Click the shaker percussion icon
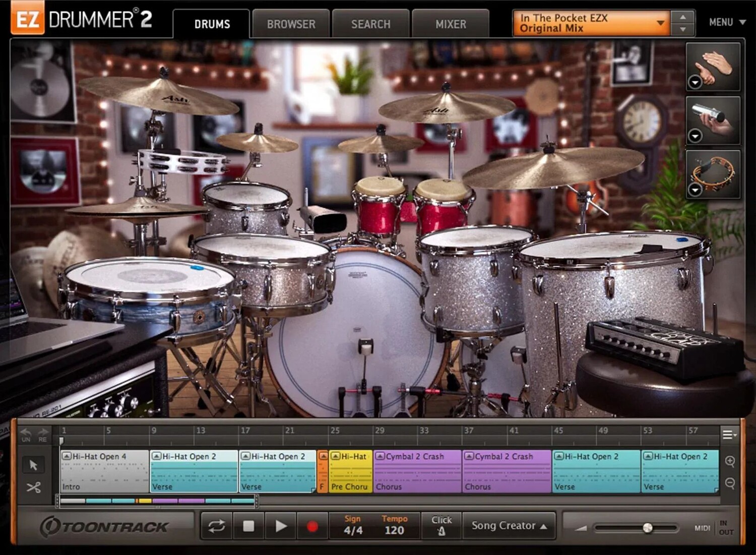 coord(713,118)
